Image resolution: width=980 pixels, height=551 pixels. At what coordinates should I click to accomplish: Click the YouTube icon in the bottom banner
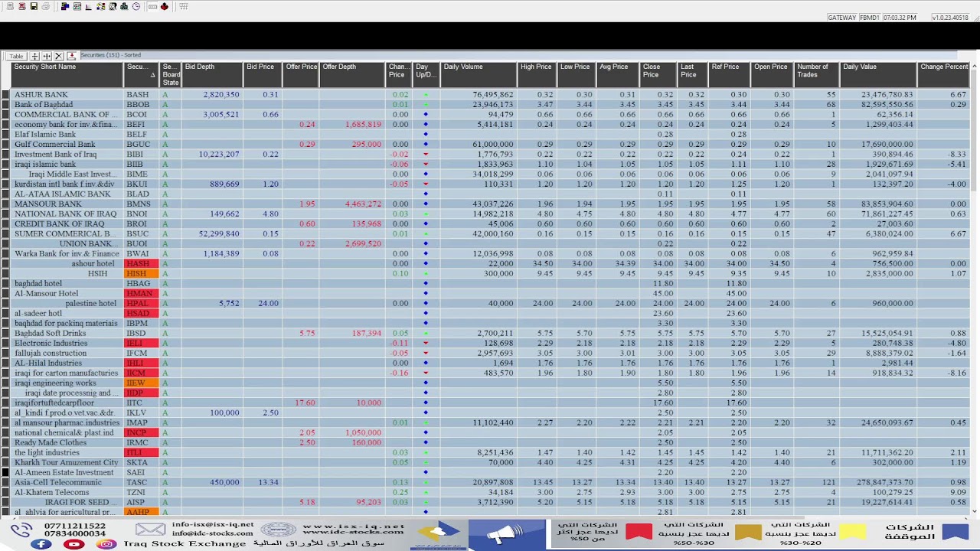click(x=74, y=544)
